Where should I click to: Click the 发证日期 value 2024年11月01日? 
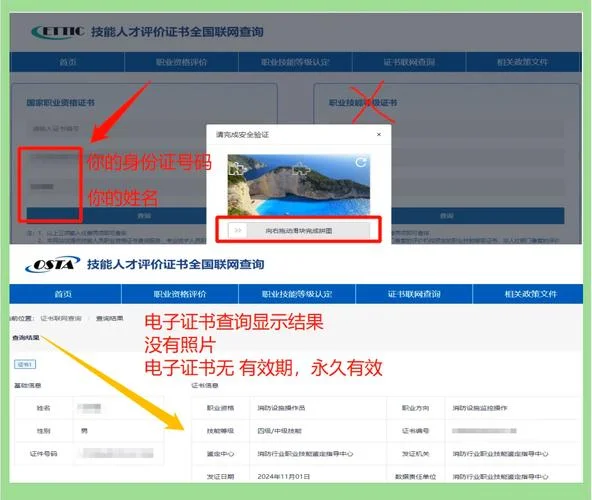pyautogui.click(x=284, y=477)
